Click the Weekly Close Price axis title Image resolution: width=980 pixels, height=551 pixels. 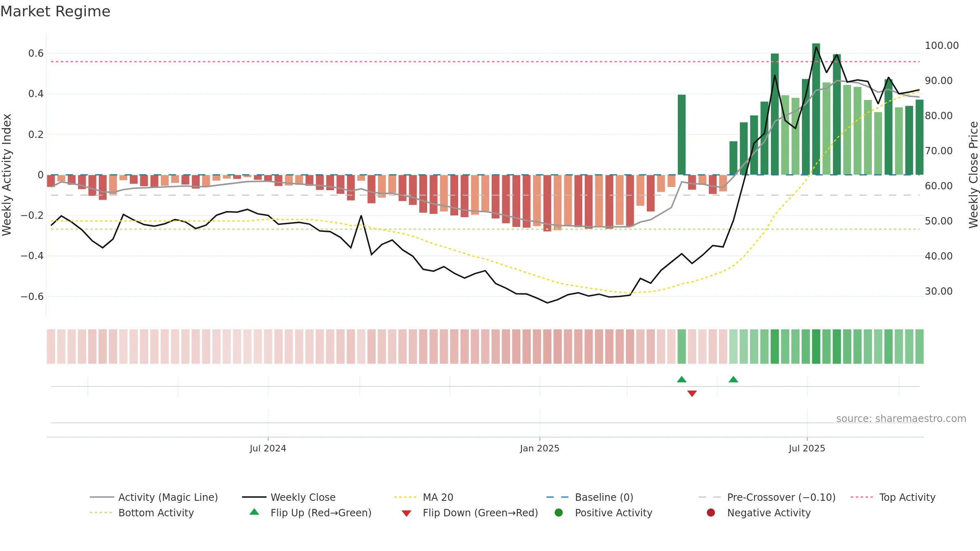973,175
